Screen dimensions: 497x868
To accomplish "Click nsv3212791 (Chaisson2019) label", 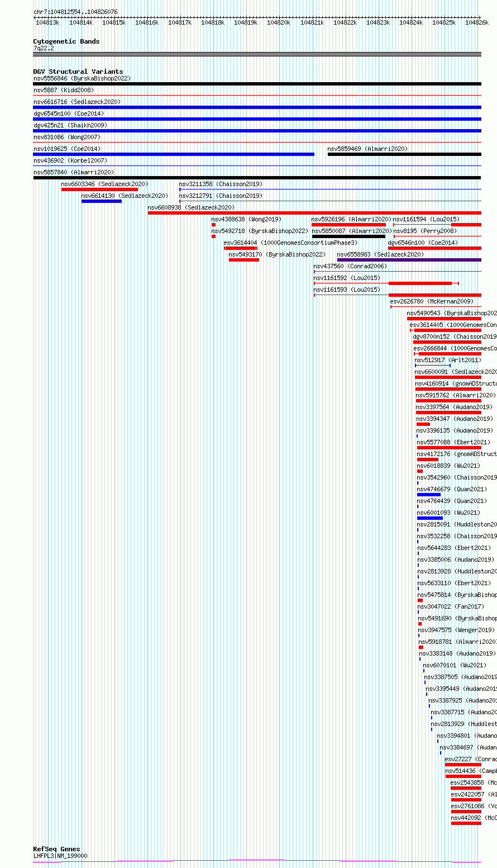I will click(221, 196).
